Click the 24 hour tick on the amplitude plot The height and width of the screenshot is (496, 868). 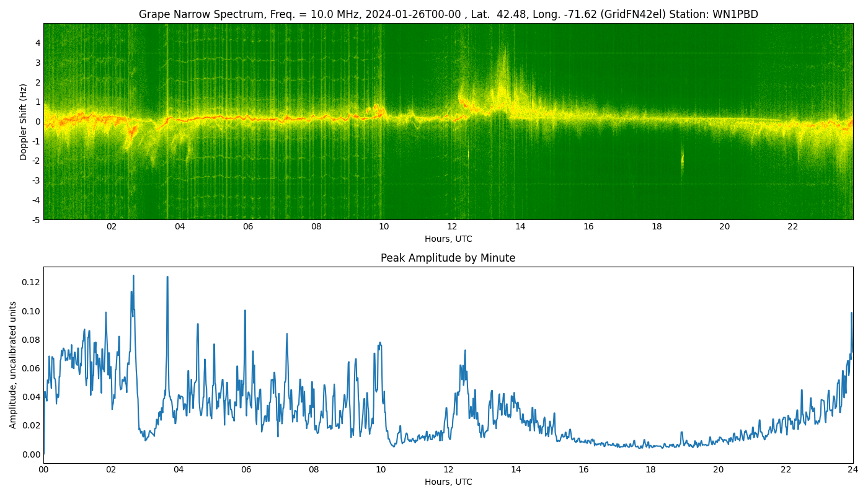point(853,469)
